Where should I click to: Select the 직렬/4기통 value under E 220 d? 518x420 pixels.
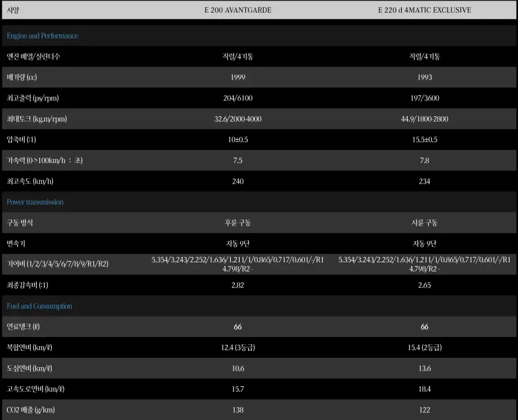[425, 57]
